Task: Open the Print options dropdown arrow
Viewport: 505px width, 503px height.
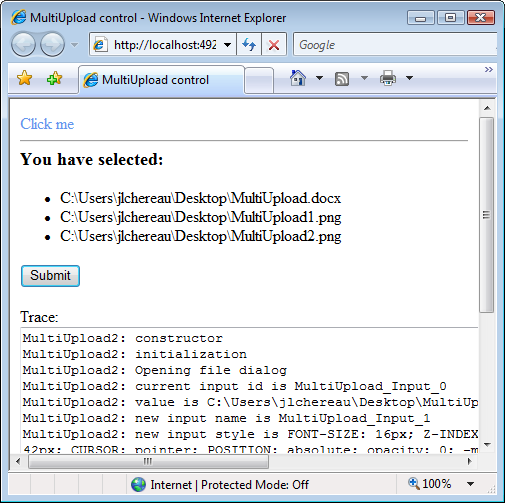Action: [410, 78]
